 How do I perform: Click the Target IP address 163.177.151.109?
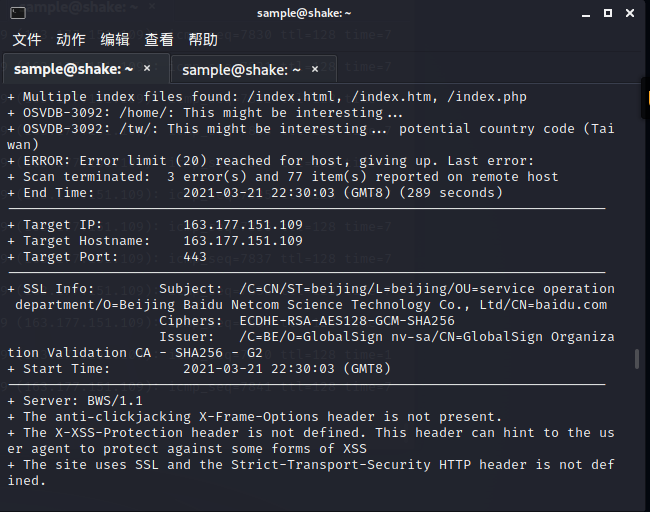(242, 225)
